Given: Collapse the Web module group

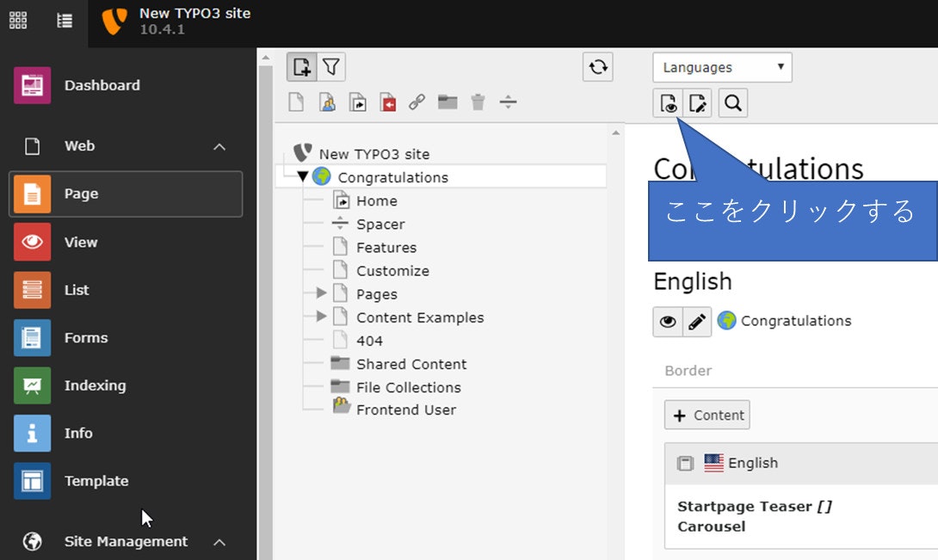Looking at the screenshot, I should (x=219, y=146).
